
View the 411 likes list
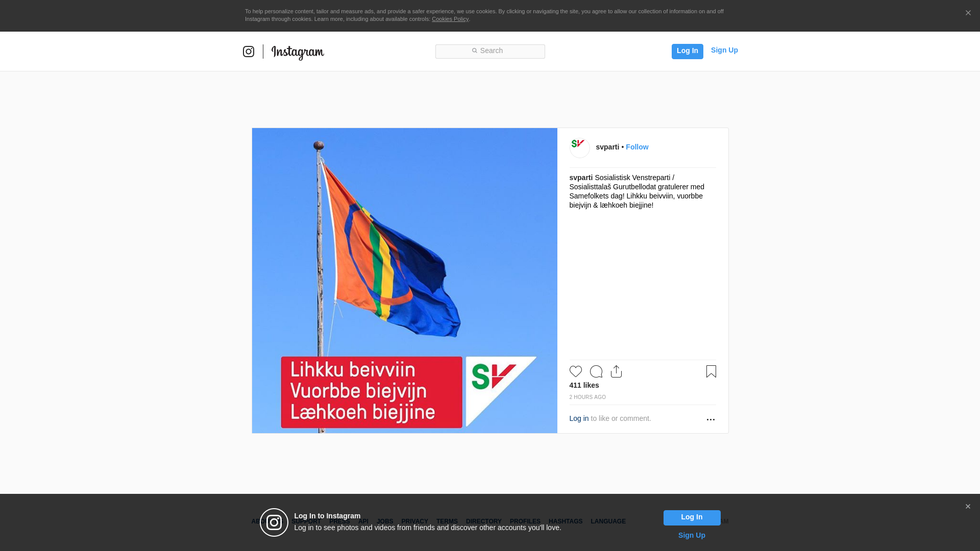(584, 385)
